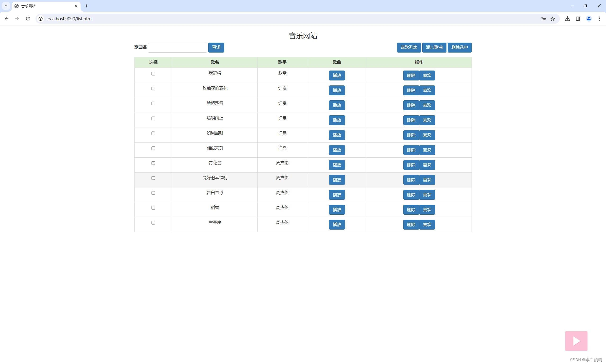The image size is (606, 364).
Task: Click the 喜欢列表 button
Action: point(409,47)
